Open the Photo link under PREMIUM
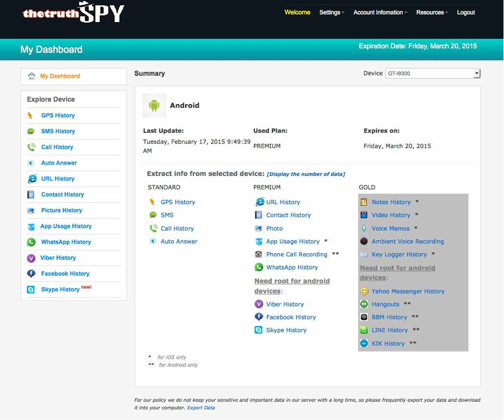504x420 pixels. [x=275, y=228]
